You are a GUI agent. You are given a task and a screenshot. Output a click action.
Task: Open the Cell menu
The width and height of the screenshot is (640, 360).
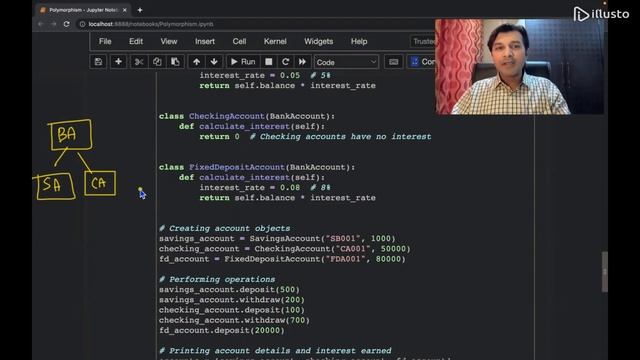point(239,41)
